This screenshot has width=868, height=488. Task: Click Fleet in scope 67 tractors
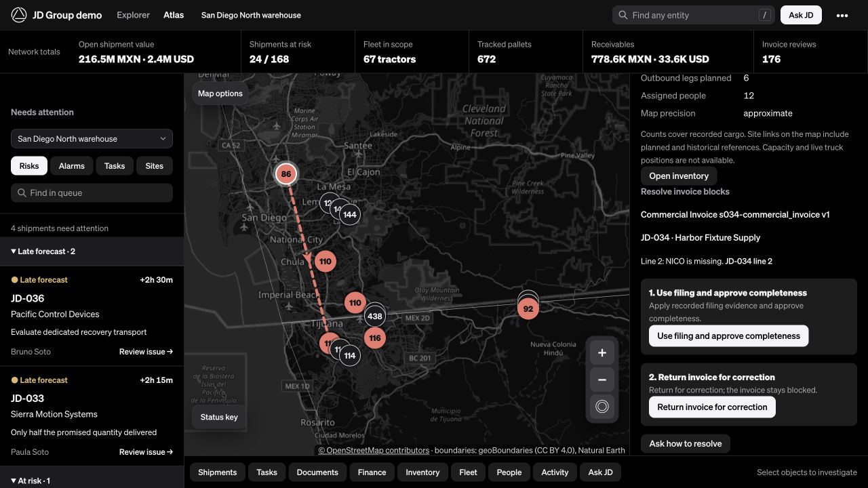[x=390, y=59]
